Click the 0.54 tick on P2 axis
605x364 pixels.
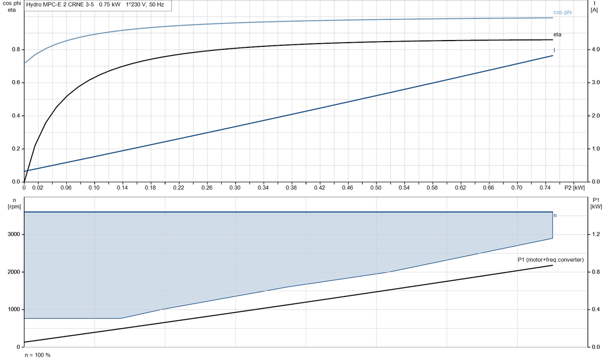[404, 188]
